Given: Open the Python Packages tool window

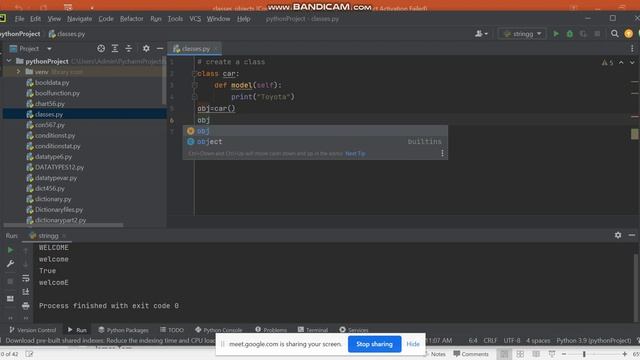Looking at the screenshot, I should [123, 330].
